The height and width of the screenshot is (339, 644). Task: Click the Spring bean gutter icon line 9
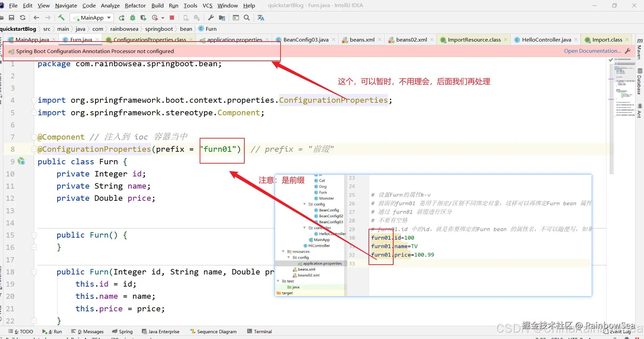(21, 161)
